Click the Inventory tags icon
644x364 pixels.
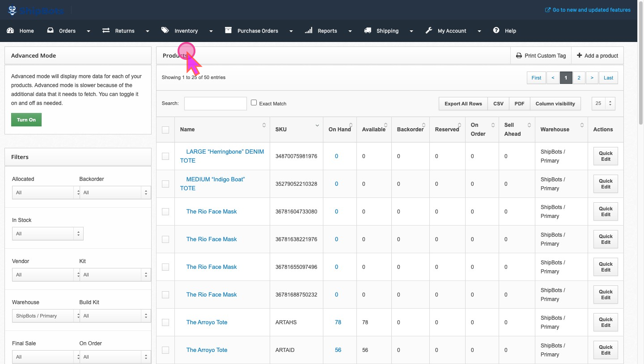pos(165,30)
